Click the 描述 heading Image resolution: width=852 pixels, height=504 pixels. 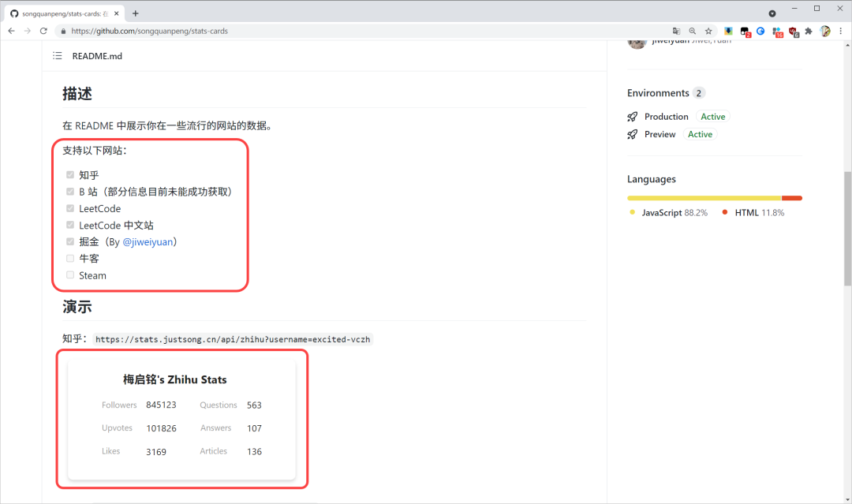77,94
